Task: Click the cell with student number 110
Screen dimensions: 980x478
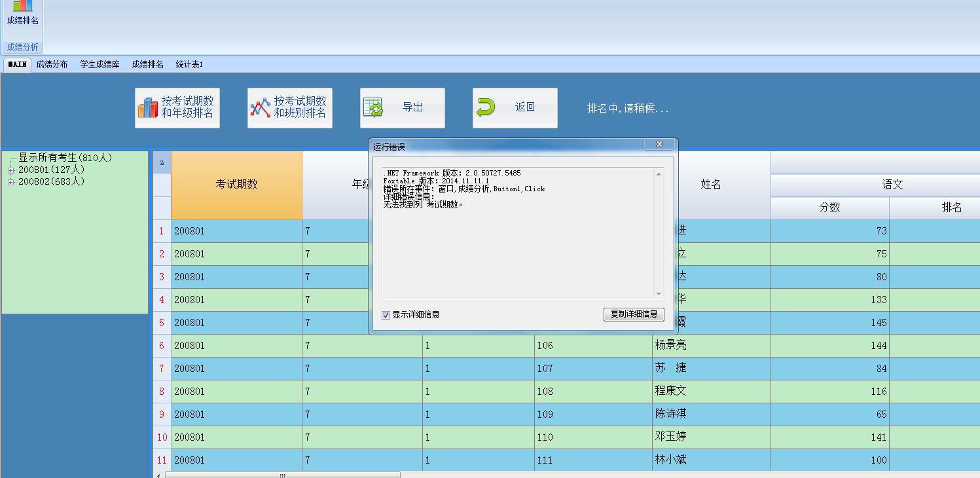Action: (593, 437)
